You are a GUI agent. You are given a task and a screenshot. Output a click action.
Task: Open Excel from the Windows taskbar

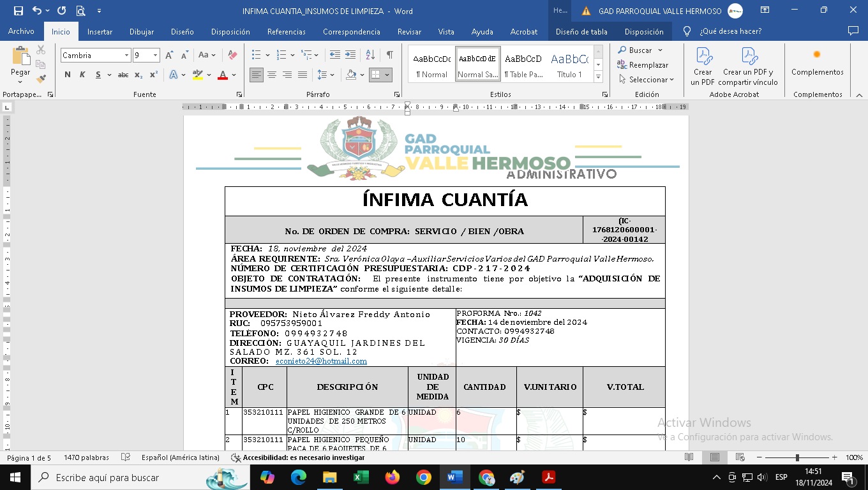click(x=361, y=477)
